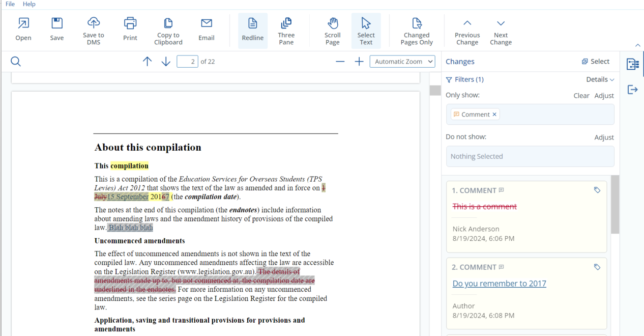This screenshot has width=644, height=336.
Task: Open the Automatic Zoom dropdown
Action: point(402,62)
